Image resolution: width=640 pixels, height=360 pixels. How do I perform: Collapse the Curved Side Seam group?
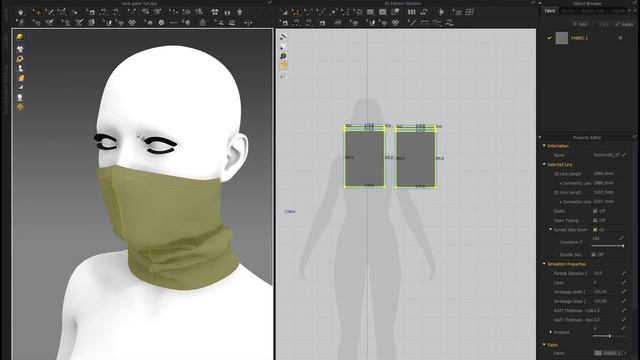551,230
